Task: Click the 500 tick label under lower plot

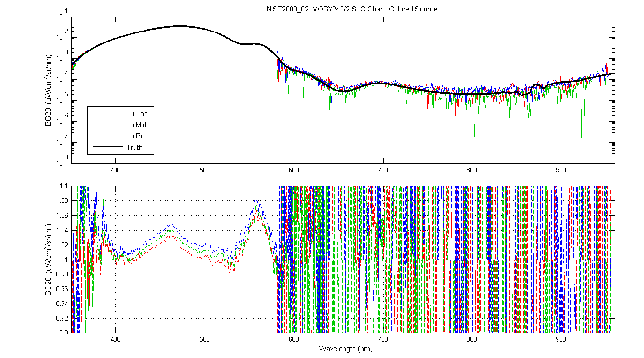Action: pyautogui.click(x=205, y=339)
